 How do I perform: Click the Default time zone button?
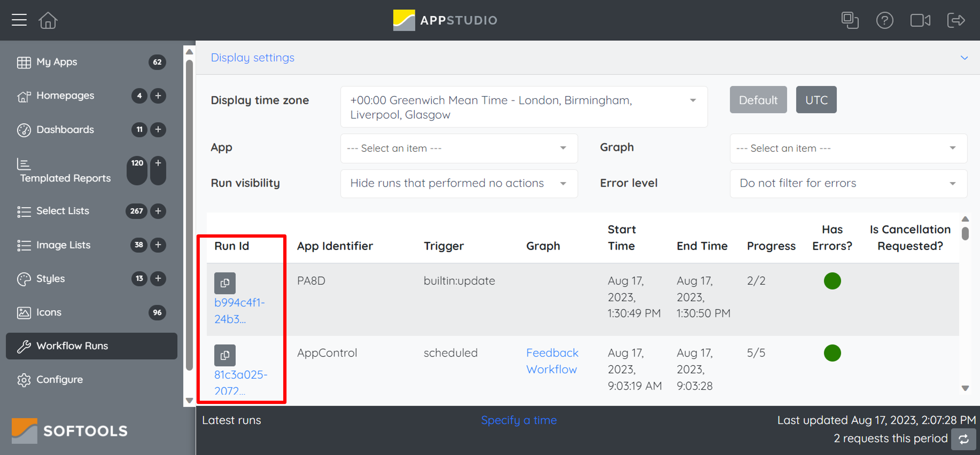[758, 99]
